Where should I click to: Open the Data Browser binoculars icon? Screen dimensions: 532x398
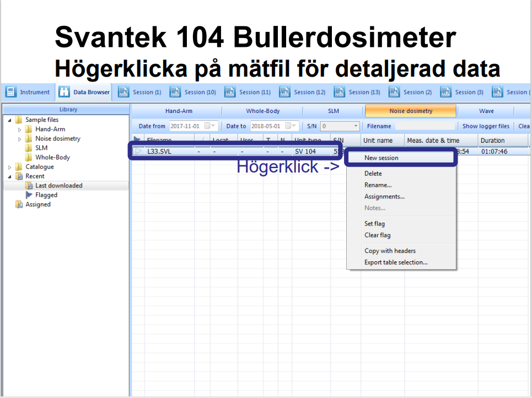pyautogui.click(x=65, y=92)
